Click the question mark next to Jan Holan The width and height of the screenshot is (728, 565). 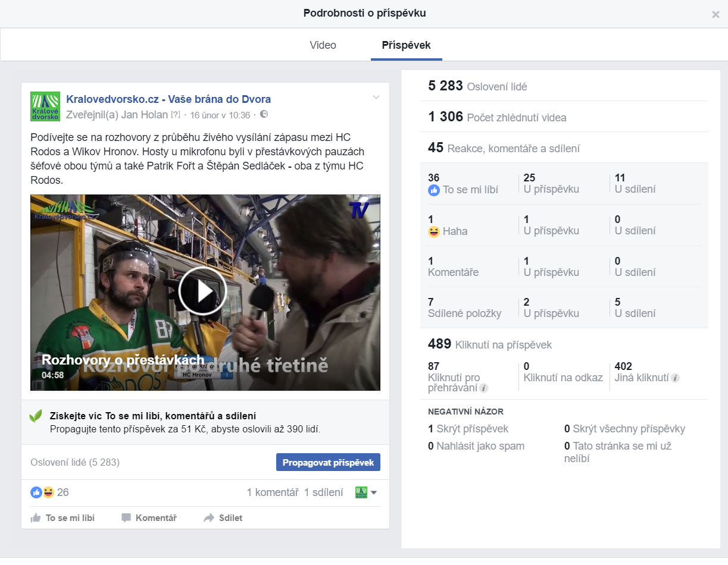click(176, 115)
